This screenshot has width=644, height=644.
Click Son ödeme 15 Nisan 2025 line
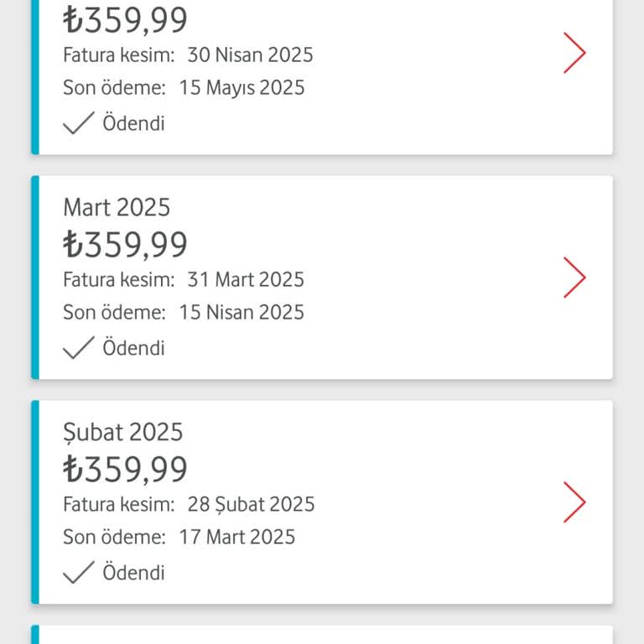point(184,312)
